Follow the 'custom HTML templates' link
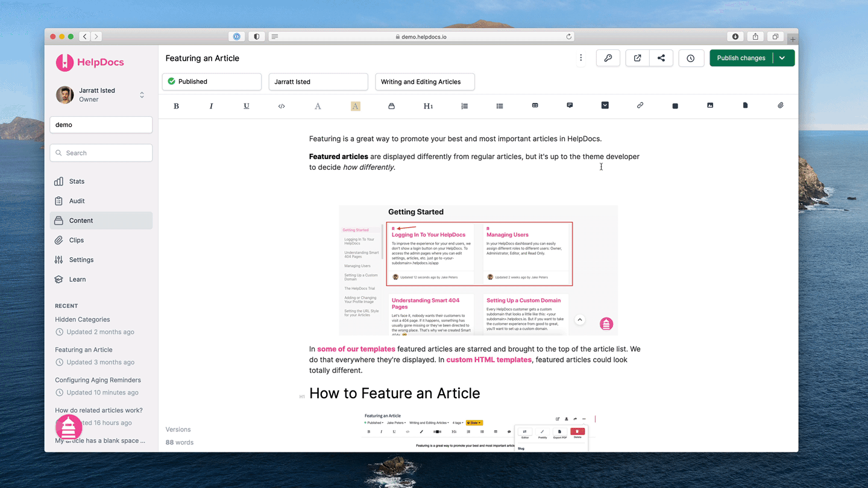This screenshot has width=868, height=488. click(x=489, y=360)
